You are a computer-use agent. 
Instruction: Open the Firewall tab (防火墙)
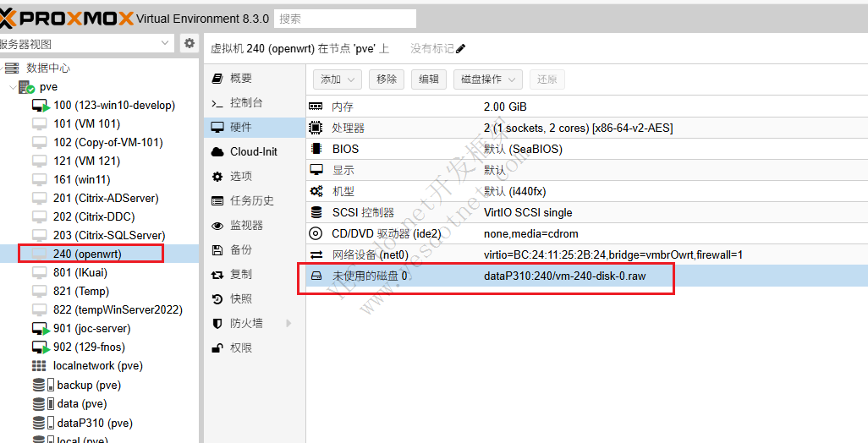click(x=255, y=323)
